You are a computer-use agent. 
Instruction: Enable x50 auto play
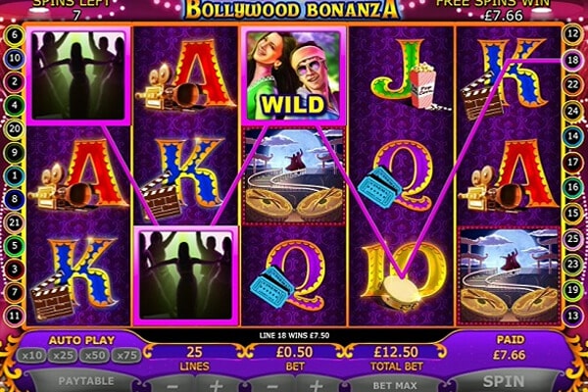94,355
